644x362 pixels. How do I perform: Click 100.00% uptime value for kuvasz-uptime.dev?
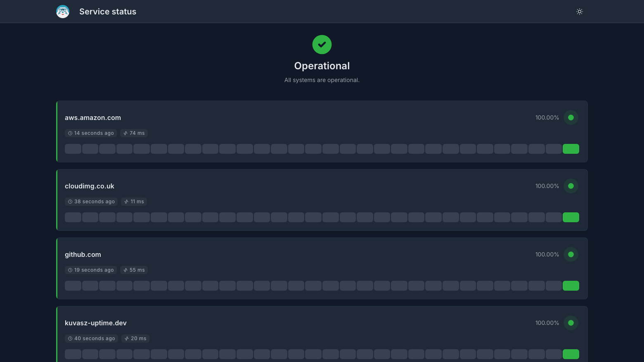547,323
